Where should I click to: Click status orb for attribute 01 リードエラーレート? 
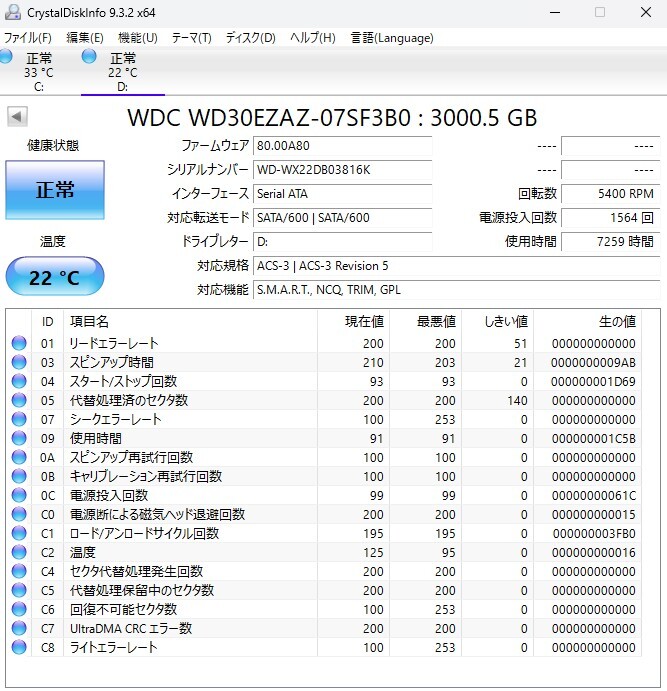coord(19,343)
